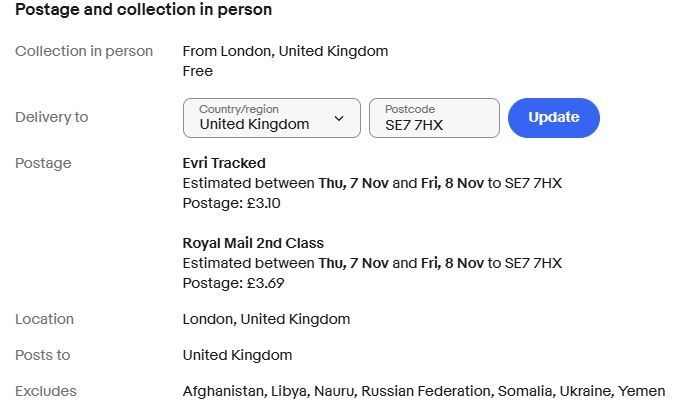Open the Country/region dropdown
Viewport: 686px width, 416px height.
point(271,118)
